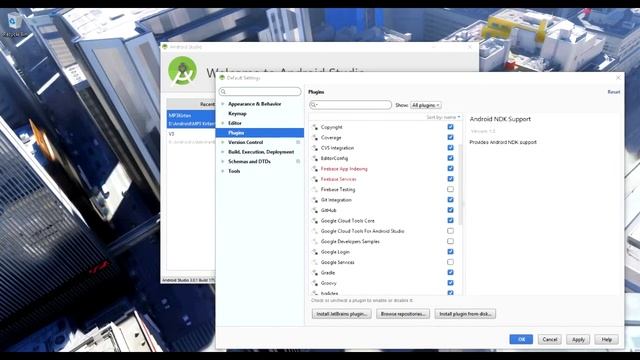Focus the plugin search field

[x=351, y=105]
